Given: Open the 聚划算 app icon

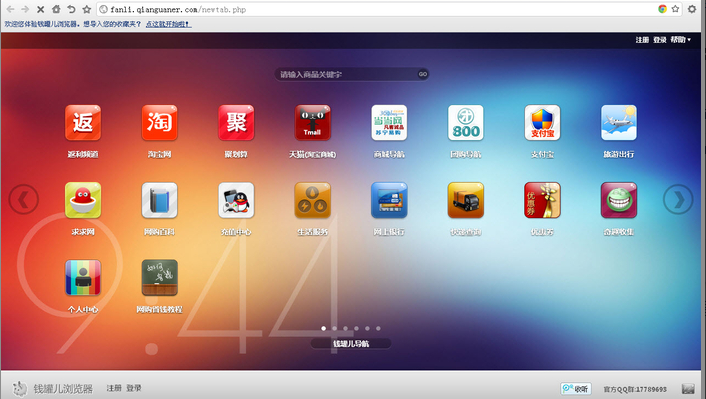Looking at the screenshot, I should coord(236,123).
